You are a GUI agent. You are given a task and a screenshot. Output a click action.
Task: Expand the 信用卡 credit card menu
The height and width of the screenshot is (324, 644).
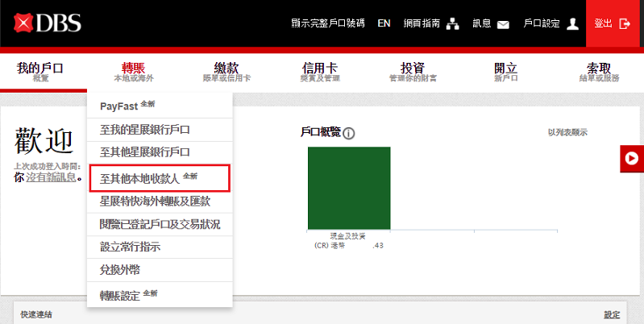[x=319, y=71]
